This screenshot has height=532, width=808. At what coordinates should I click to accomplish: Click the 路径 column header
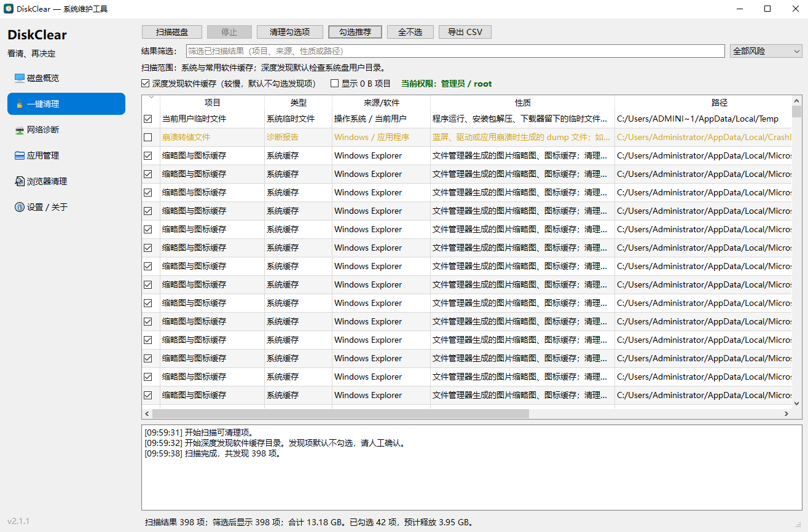tap(704, 103)
